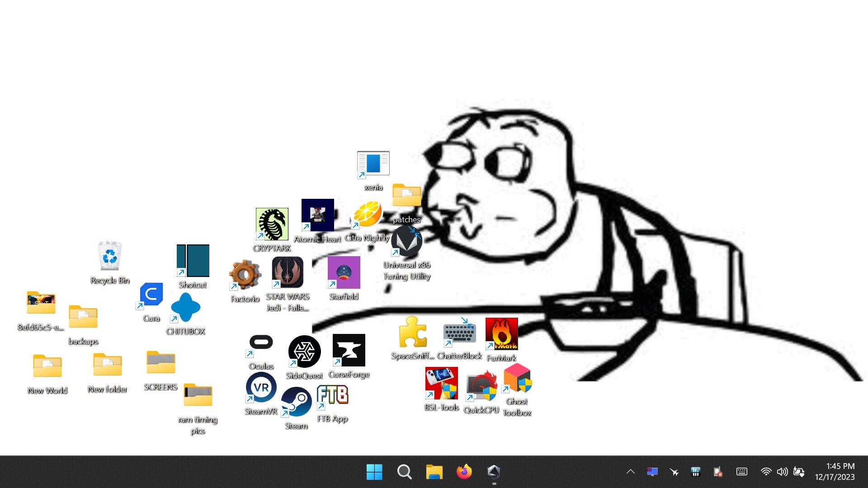Screen dimensions: 868x488
Task: Click the SteamVR shortcut
Action: (261, 388)
